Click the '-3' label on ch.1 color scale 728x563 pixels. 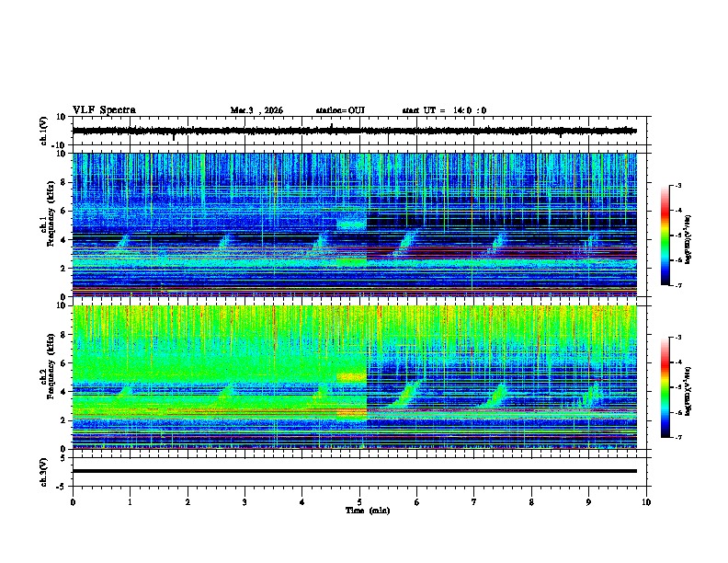tap(677, 186)
